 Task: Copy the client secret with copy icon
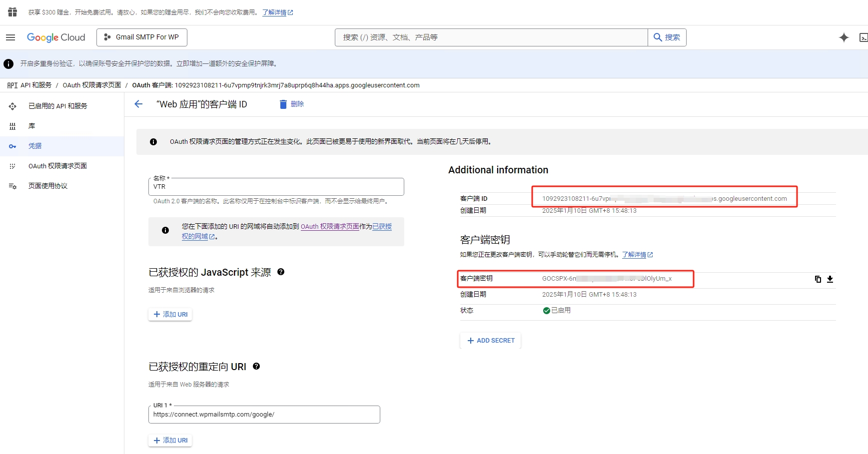[x=818, y=279]
